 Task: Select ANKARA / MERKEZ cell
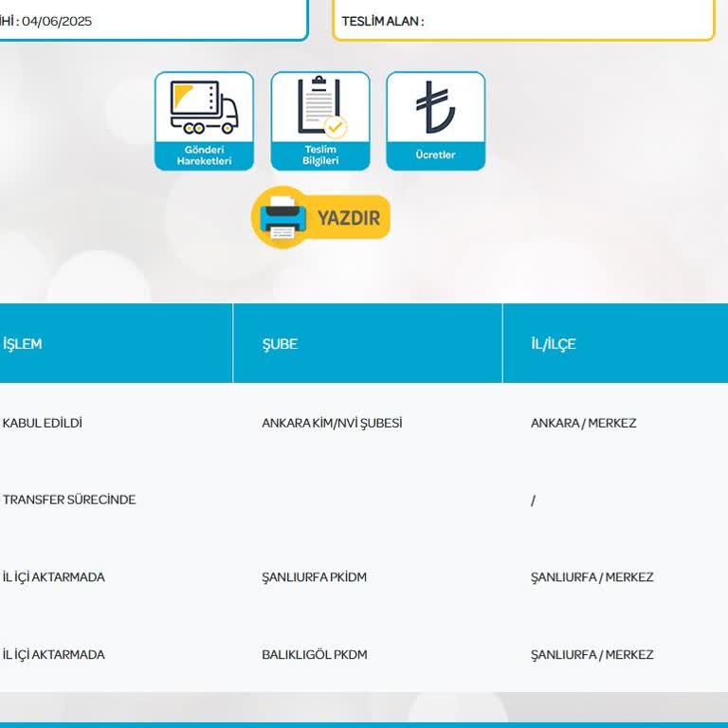584,423
